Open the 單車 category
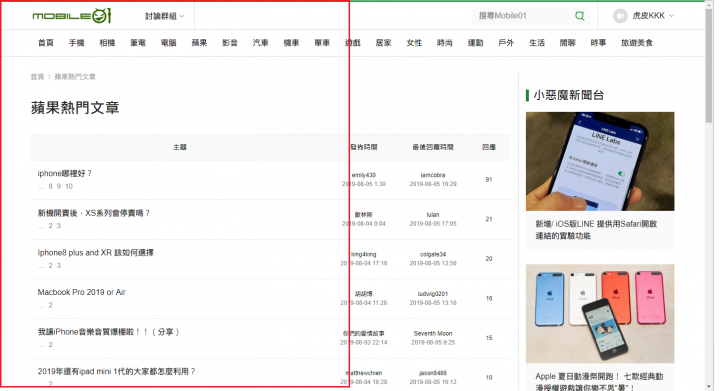 pos(322,43)
